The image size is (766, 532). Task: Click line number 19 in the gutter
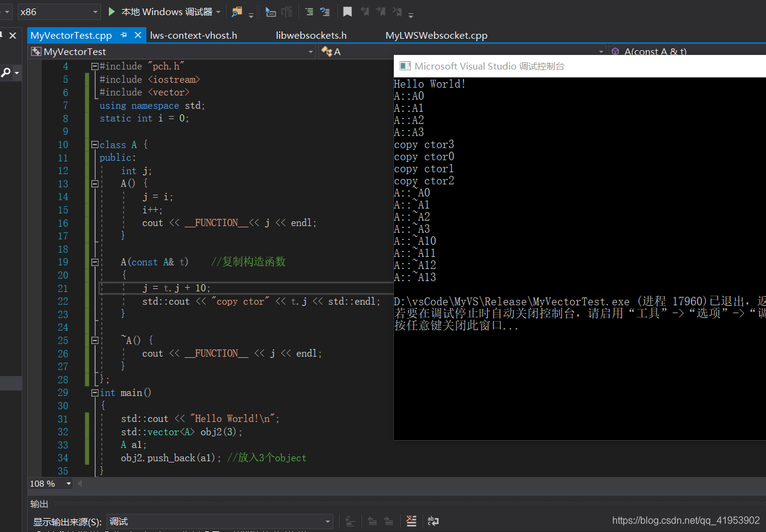coord(63,262)
